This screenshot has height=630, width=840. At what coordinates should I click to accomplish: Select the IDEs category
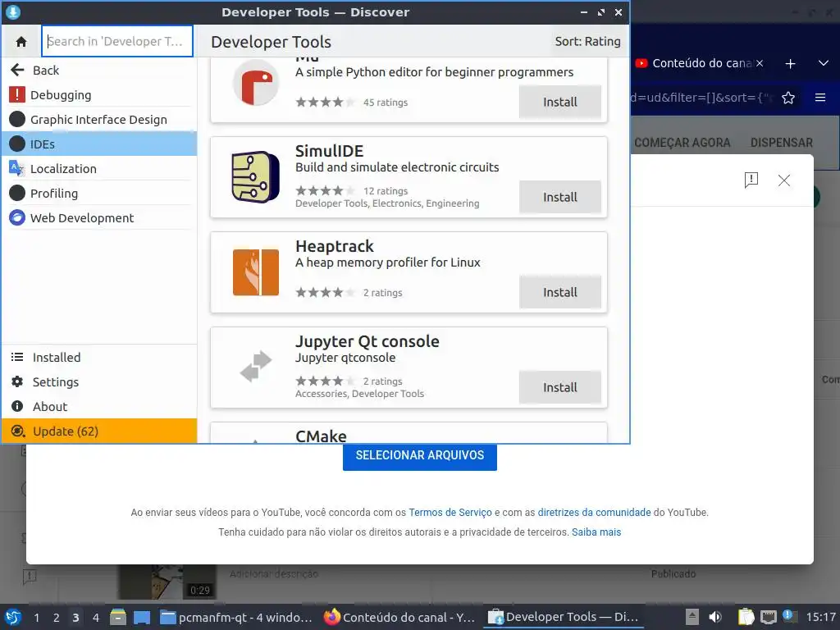[x=99, y=144]
